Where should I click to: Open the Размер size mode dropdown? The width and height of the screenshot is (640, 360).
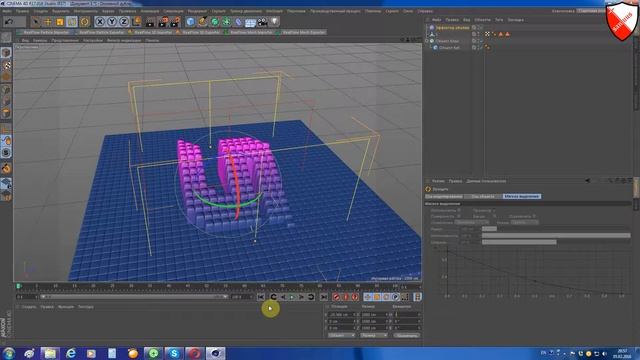click(x=373, y=335)
